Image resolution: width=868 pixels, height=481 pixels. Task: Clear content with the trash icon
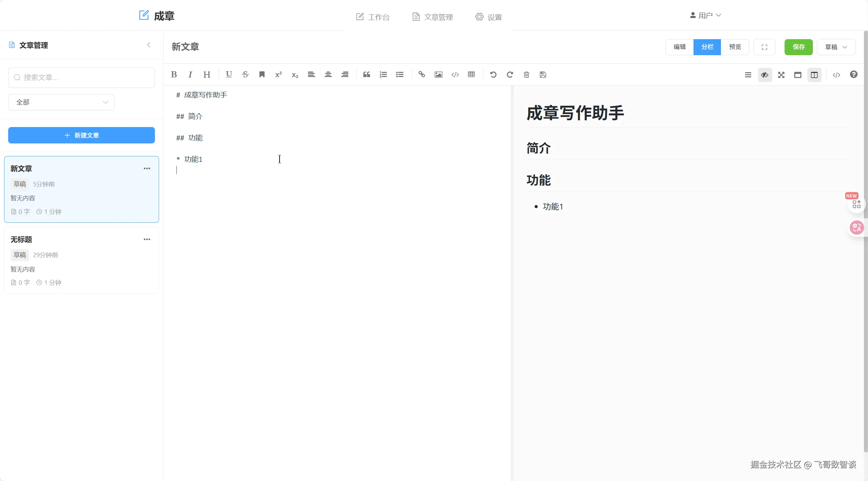coord(526,75)
